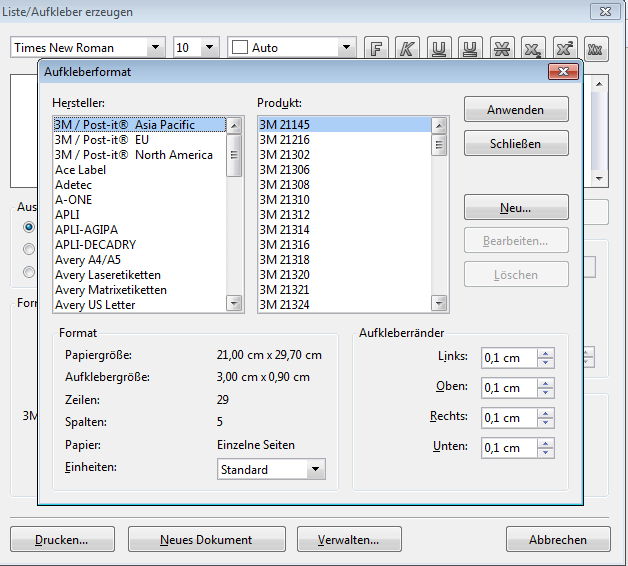
Task: Select manufacturer 3M / Post-it Asia Pacific
Action: tap(140, 125)
